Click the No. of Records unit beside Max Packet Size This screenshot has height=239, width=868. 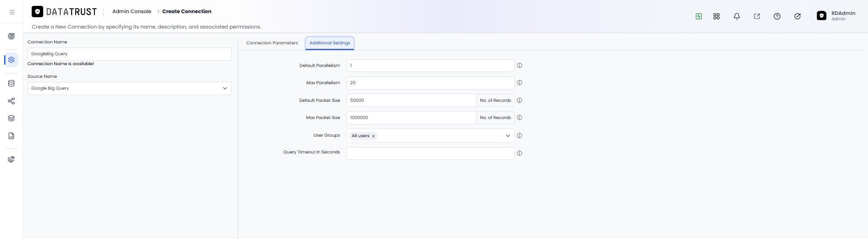coord(495,118)
